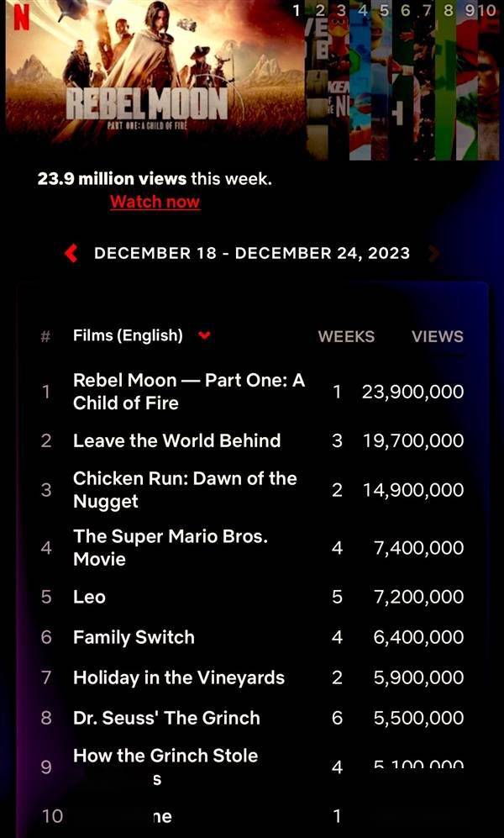Image resolution: width=504 pixels, height=838 pixels.
Task: Click the Netflix N logo
Action: pyautogui.click(x=17, y=20)
